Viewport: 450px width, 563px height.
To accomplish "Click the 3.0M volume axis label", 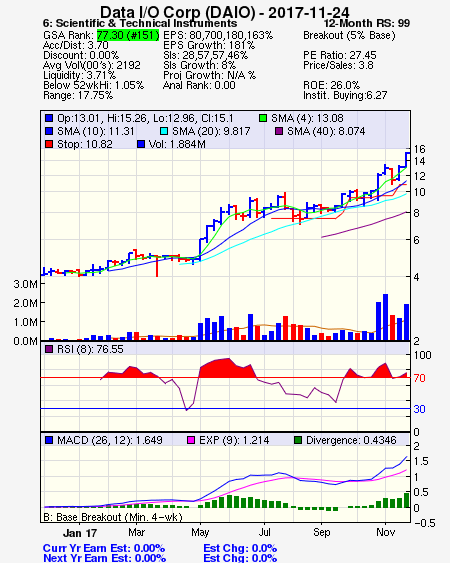I will 25,284.
